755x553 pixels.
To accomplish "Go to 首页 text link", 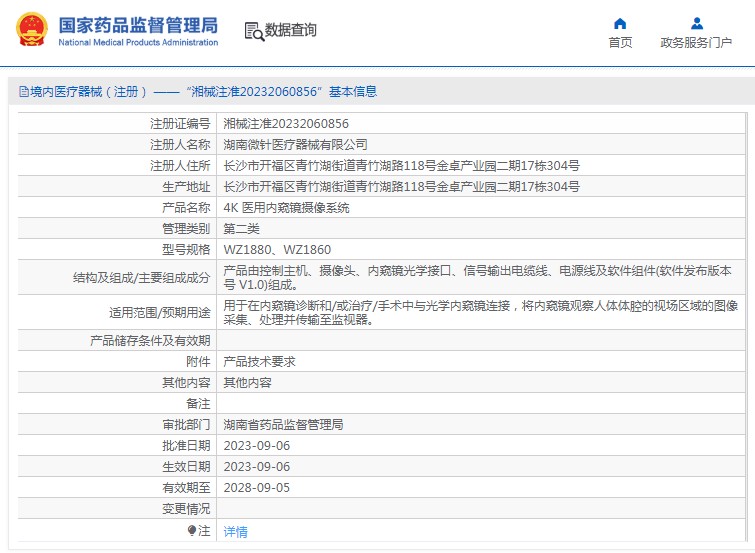I will (x=620, y=43).
